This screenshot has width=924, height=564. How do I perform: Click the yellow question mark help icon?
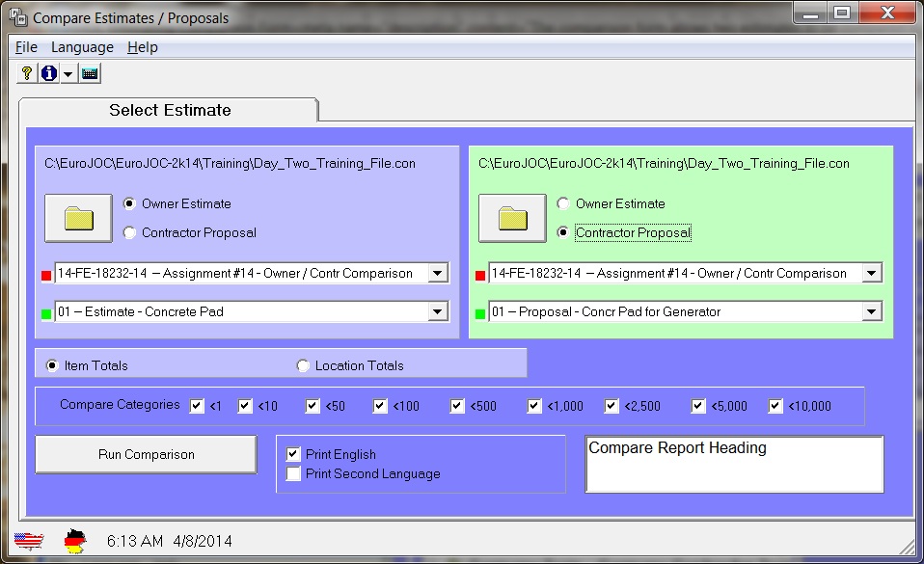tap(26, 73)
